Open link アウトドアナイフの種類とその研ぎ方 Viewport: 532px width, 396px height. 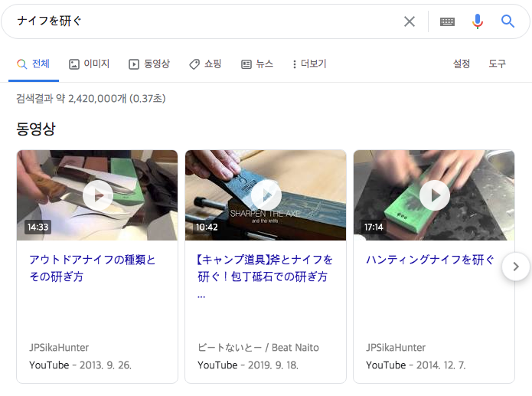(93, 268)
